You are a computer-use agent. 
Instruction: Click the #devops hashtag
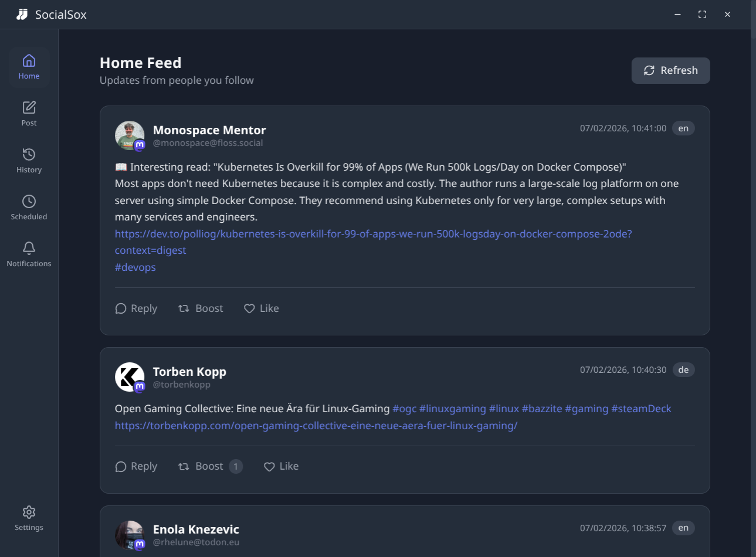pyautogui.click(x=135, y=267)
